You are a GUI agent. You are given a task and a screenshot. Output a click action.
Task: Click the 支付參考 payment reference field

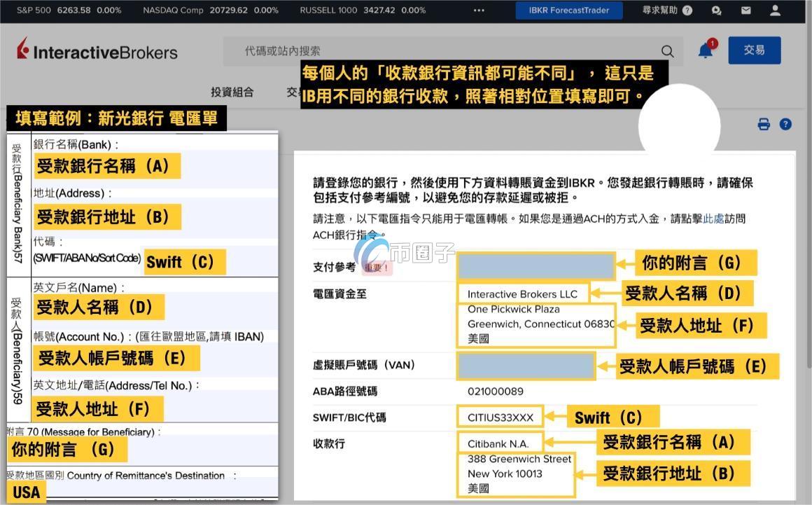tap(536, 265)
